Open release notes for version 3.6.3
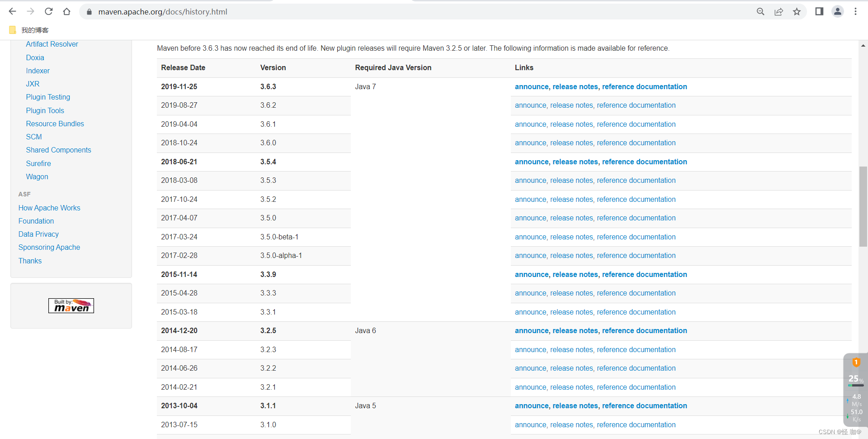The image size is (868, 439). tap(575, 86)
